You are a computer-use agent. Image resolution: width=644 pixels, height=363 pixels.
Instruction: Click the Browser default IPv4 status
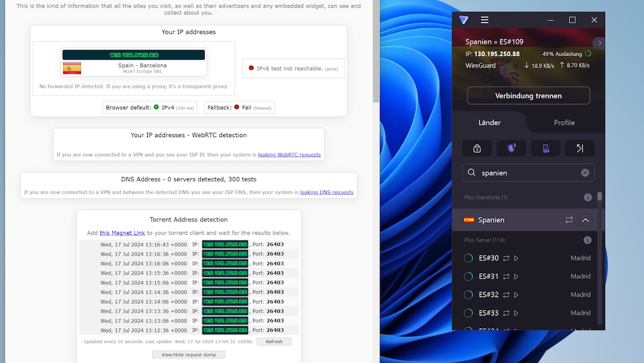pos(150,108)
